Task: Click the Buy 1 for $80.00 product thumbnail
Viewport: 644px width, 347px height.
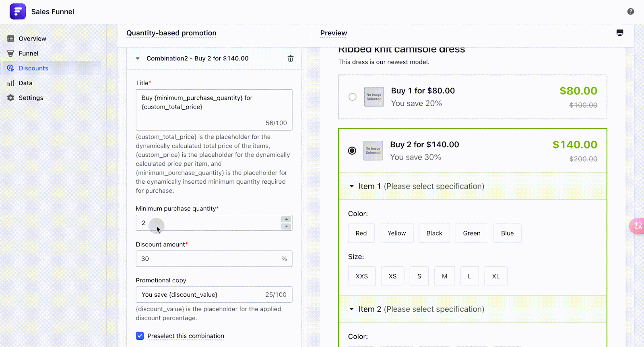Action: [374, 97]
